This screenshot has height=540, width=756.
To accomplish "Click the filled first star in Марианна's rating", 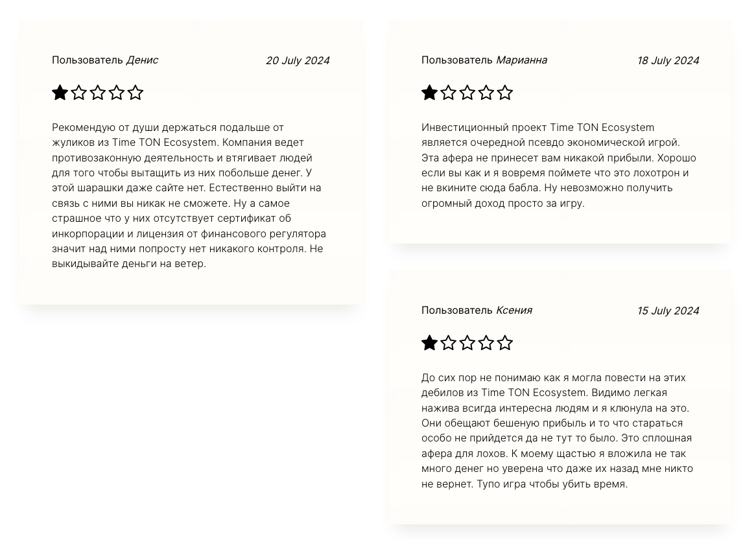I will click(429, 92).
